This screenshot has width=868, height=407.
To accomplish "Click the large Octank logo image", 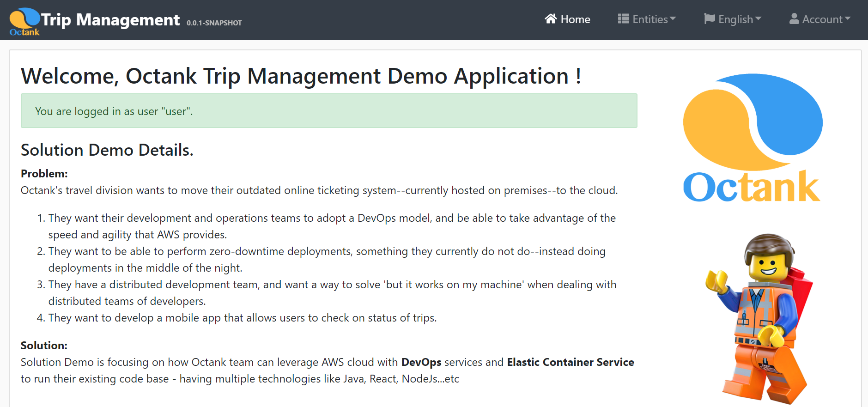I will [x=753, y=138].
